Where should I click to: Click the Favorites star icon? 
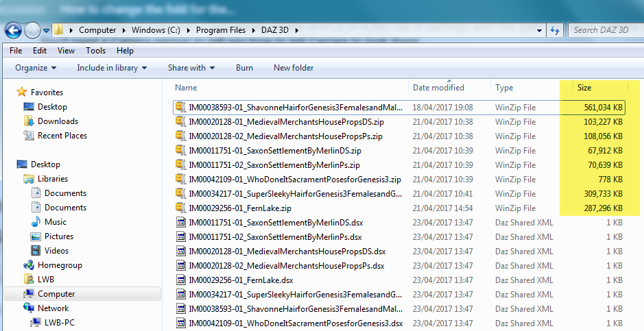point(22,92)
